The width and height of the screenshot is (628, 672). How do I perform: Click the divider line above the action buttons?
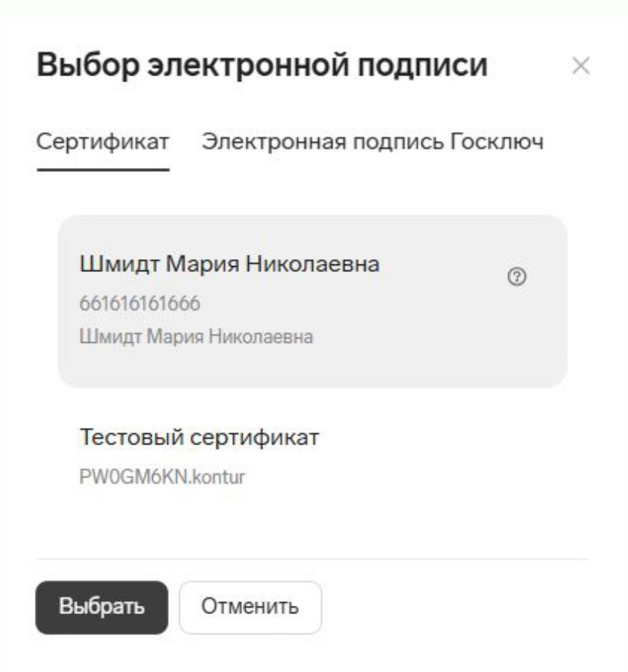click(x=312, y=559)
